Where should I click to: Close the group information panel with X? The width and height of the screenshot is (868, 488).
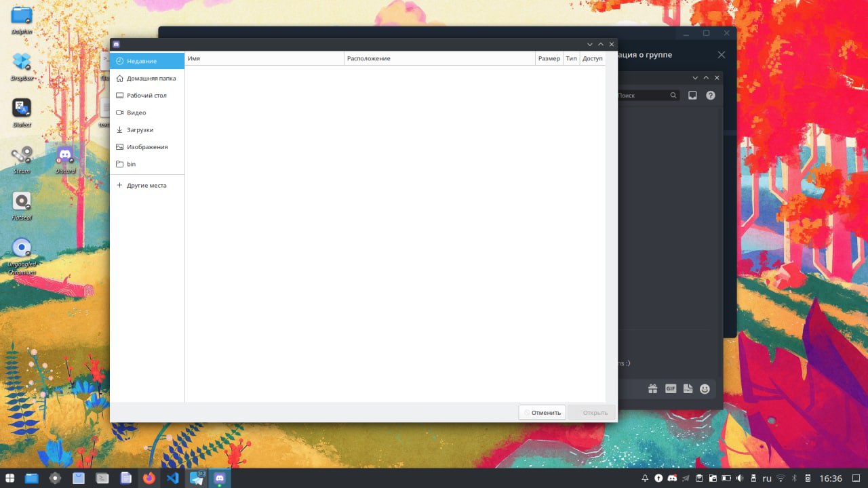(722, 55)
